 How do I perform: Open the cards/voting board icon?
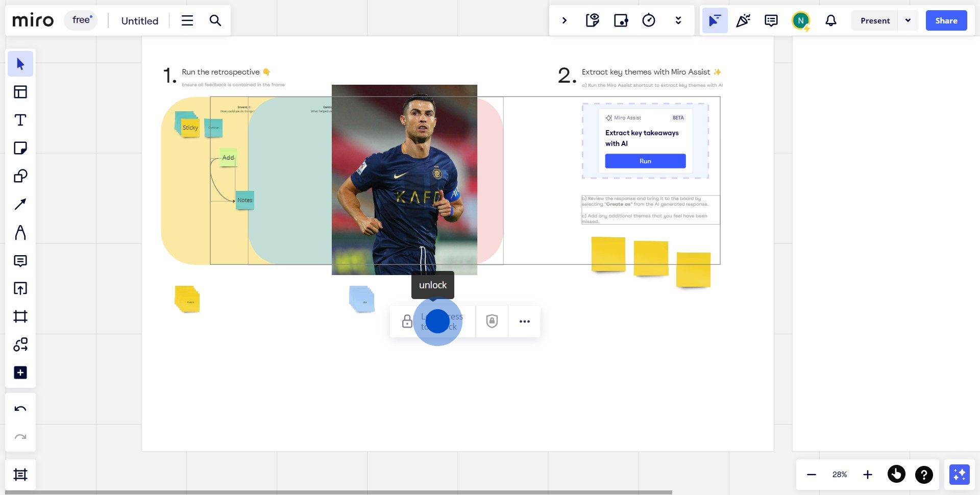(x=621, y=20)
